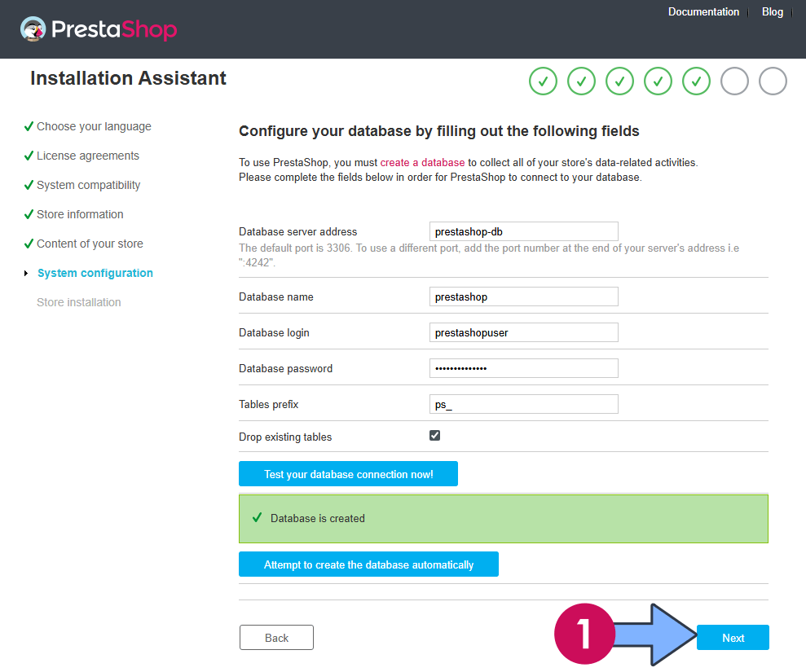Image resolution: width=806 pixels, height=672 pixels.
Task: Open the create a database link
Action: [x=422, y=162]
